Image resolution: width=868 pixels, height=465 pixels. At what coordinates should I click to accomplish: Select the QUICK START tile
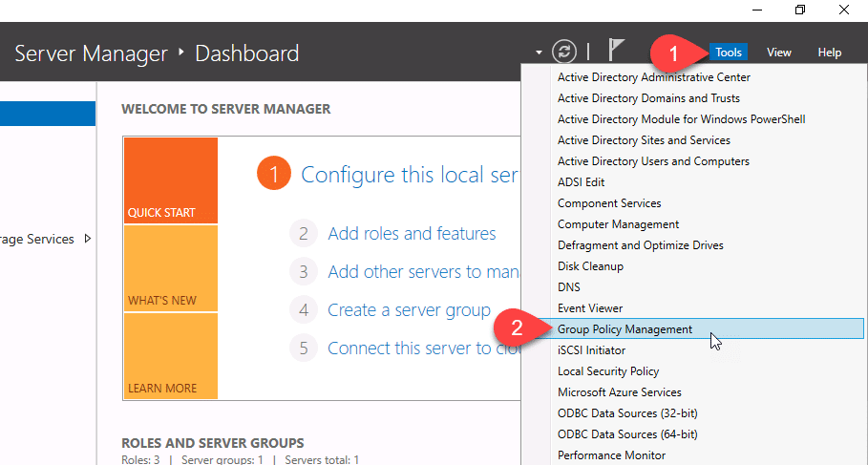pyautogui.click(x=170, y=180)
